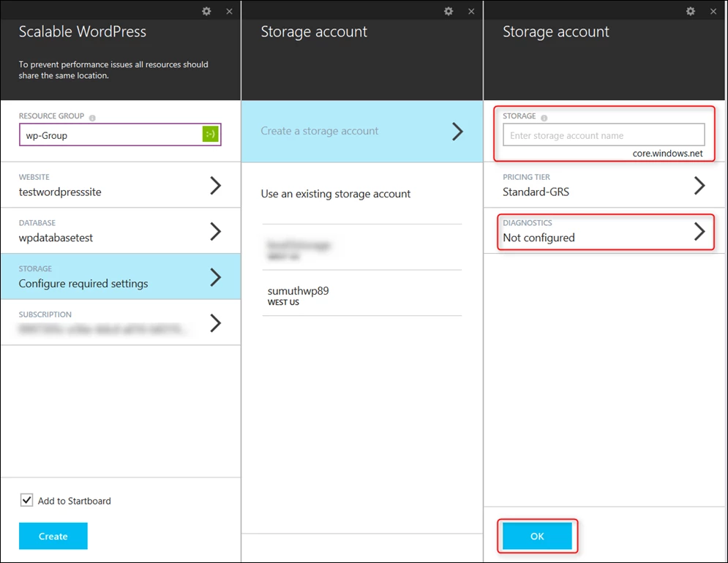Select Storage Configure required settings row
728x563 pixels.
120,276
